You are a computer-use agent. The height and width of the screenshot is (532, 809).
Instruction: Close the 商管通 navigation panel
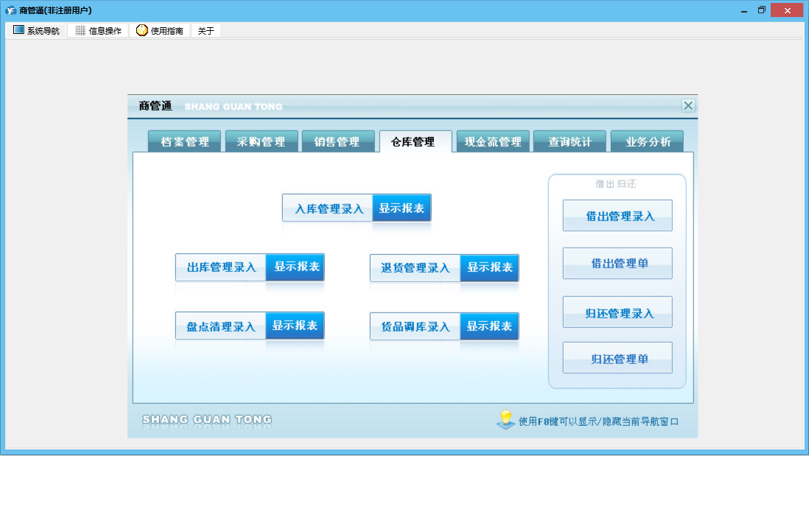pos(688,106)
